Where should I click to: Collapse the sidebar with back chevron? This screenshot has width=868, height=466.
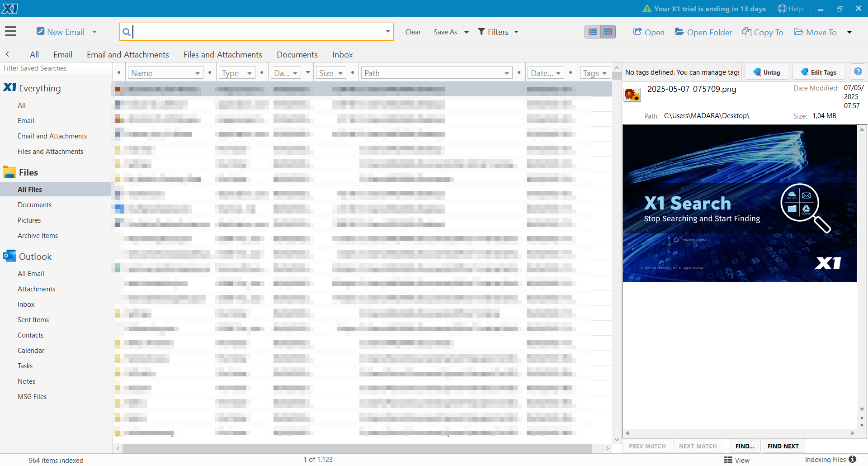coord(7,54)
